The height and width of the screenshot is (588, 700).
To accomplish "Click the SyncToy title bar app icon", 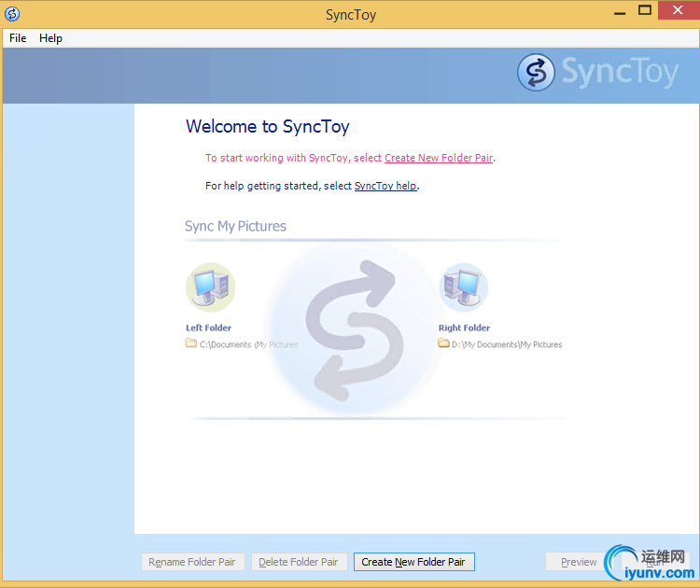I will 12,14.
